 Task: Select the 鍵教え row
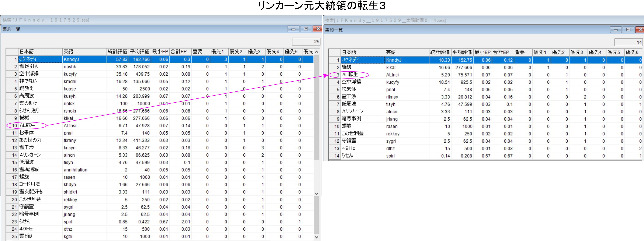click(x=160, y=89)
